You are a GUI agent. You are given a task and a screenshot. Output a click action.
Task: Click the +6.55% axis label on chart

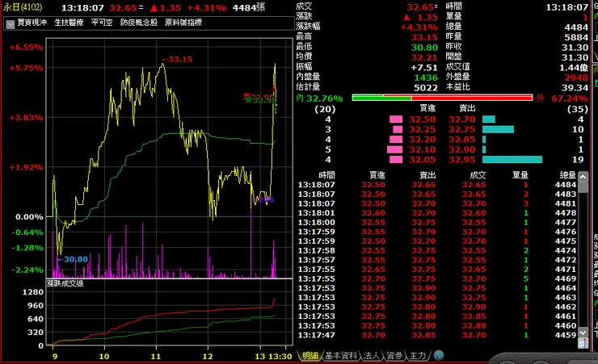click(x=27, y=48)
